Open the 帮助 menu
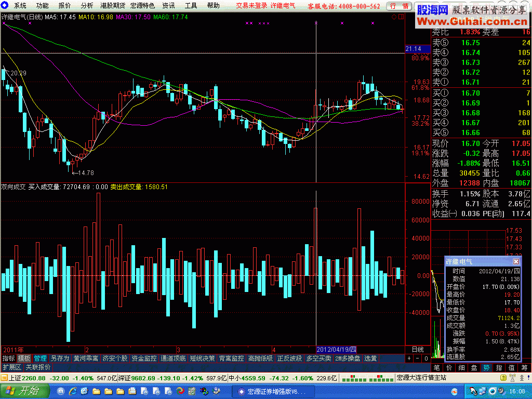532x399 pixels. (x=213, y=6)
